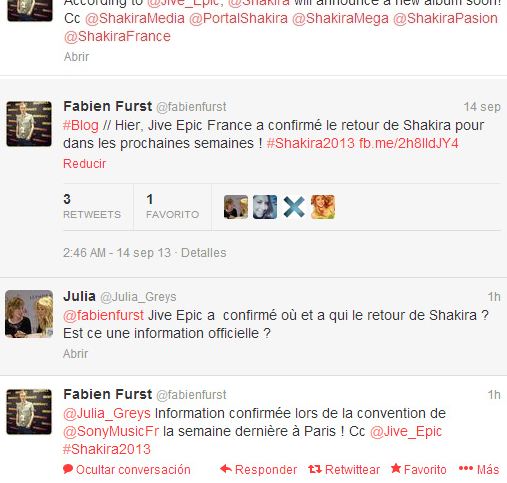This screenshot has height=483, width=507.
Task: Open the @SonyMusicFr mention
Action: 111,431
